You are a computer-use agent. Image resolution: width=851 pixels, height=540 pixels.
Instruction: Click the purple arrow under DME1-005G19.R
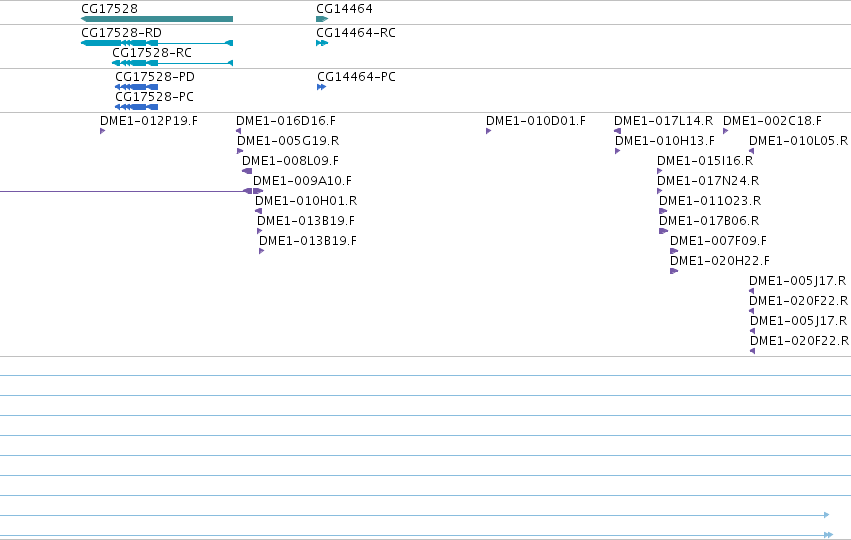240,151
